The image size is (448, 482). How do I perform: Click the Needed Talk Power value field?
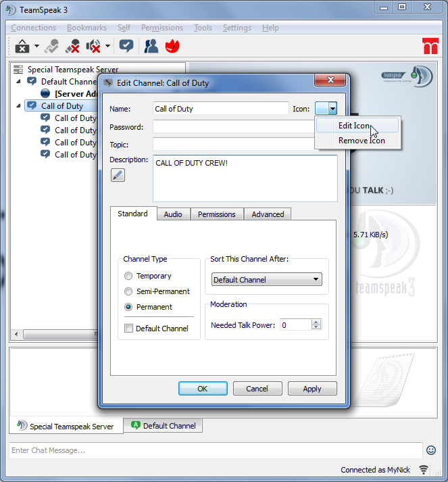[295, 325]
